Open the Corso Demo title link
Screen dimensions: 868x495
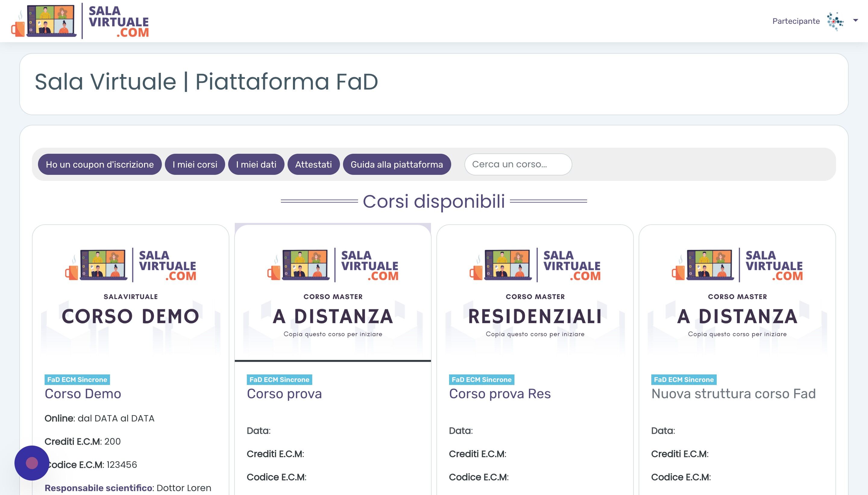83,394
